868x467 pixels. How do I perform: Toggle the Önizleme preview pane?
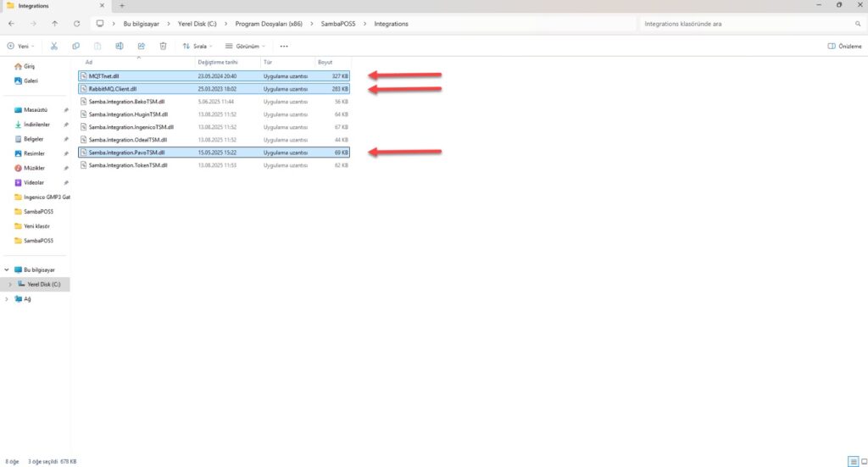coord(845,47)
